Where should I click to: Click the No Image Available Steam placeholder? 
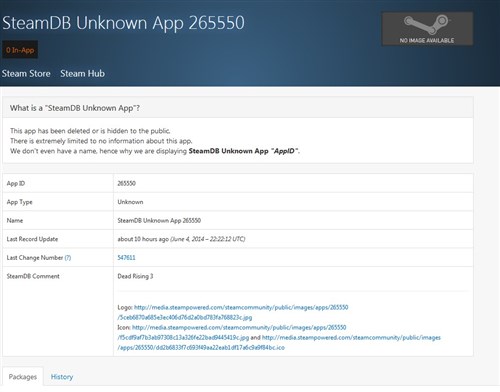pyautogui.click(x=427, y=29)
